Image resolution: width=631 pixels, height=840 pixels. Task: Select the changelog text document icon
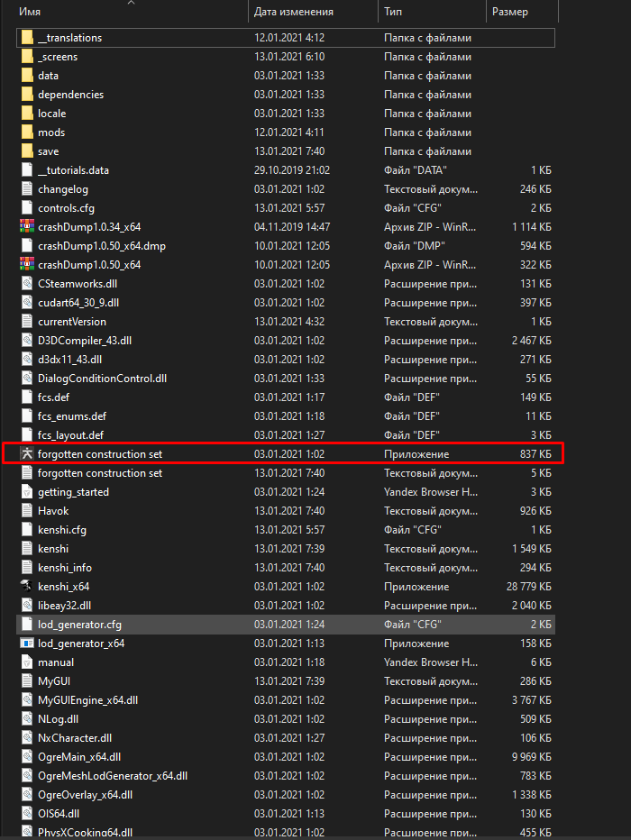pos(27,189)
